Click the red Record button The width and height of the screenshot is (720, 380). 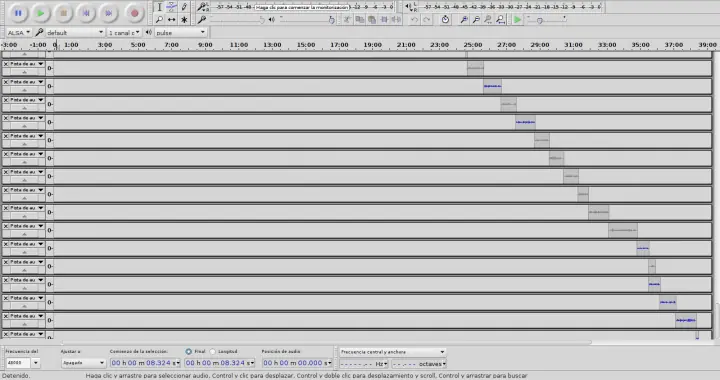(134, 13)
